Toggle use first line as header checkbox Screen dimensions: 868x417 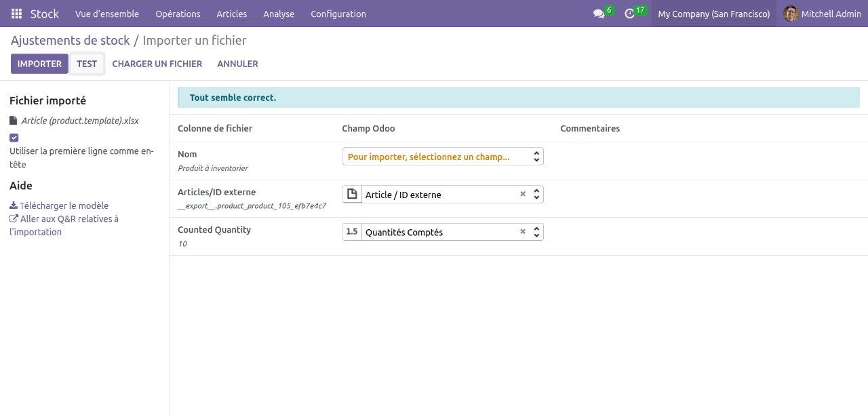pyautogui.click(x=14, y=138)
